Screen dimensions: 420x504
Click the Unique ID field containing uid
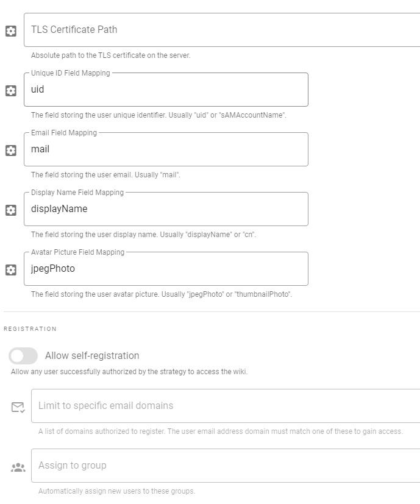166,90
